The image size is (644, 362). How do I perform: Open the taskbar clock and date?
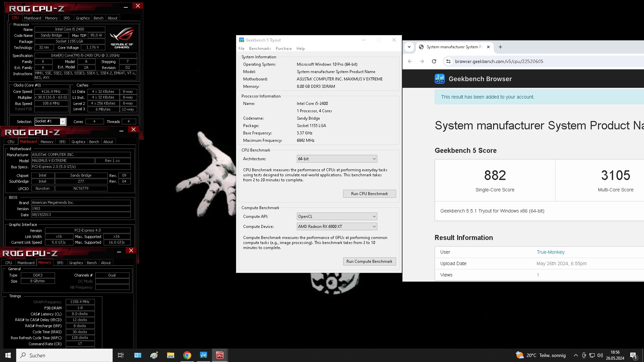pyautogui.click(x=615, y=355)
